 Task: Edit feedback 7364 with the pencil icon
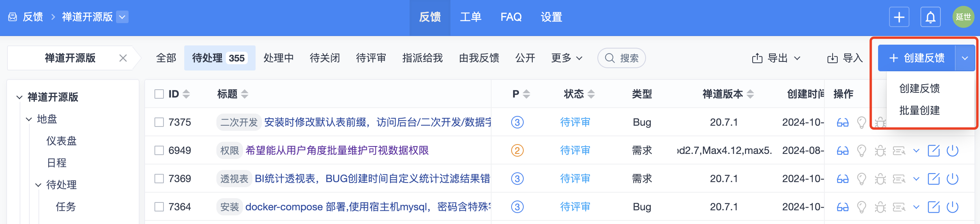point(934,207)
